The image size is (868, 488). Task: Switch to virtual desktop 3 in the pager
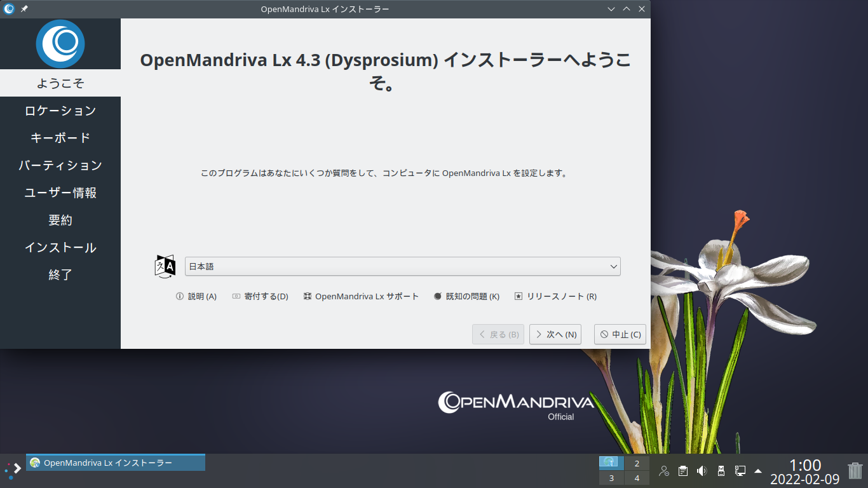pyautogui.click(x=611, y=478)
